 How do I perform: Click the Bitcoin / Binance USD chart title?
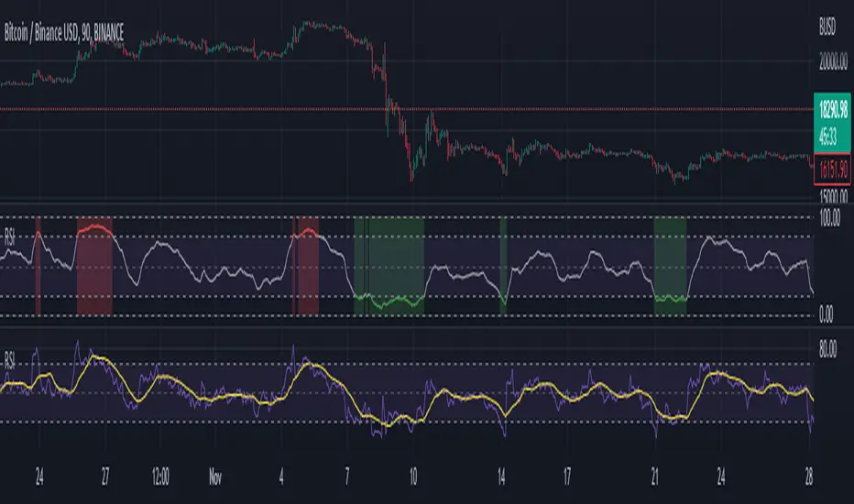point(64,33)
